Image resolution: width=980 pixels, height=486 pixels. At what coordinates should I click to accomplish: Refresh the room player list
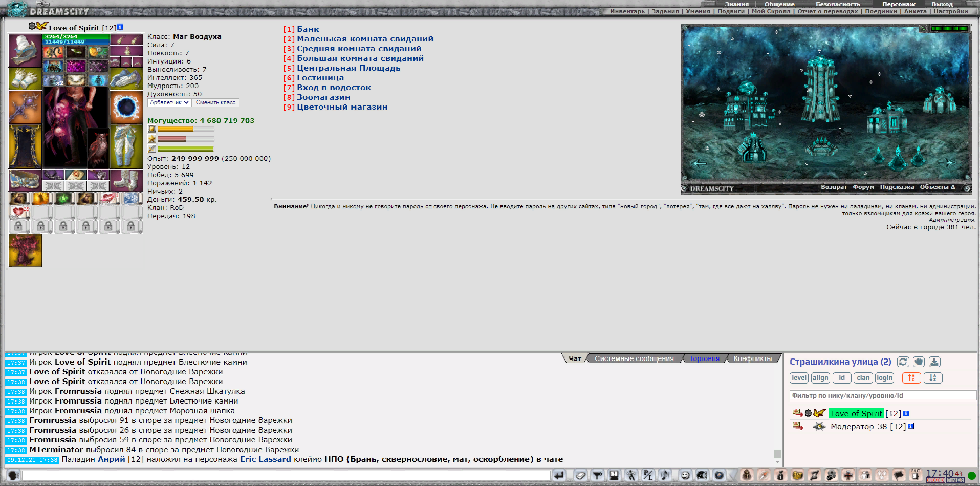(x=903, y=362)
